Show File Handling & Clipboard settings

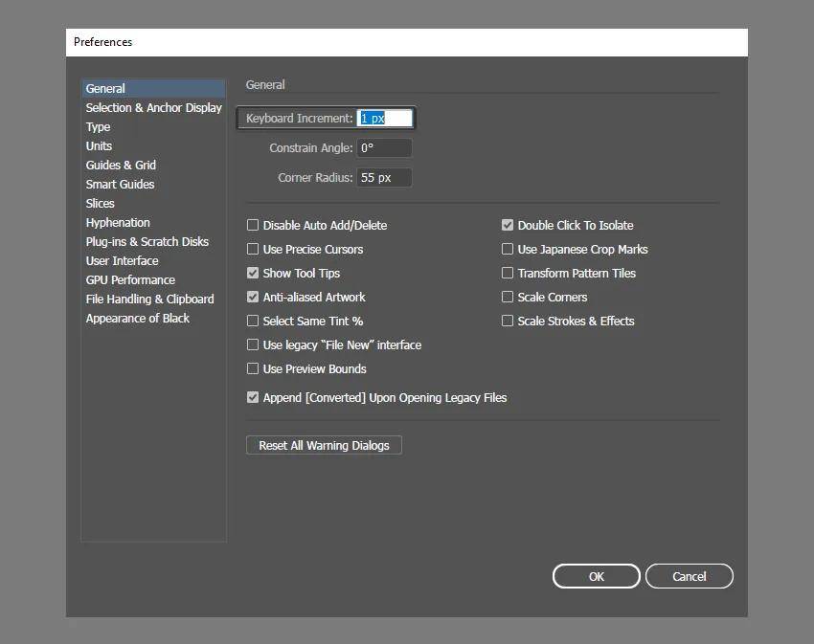tap(149, 300)
